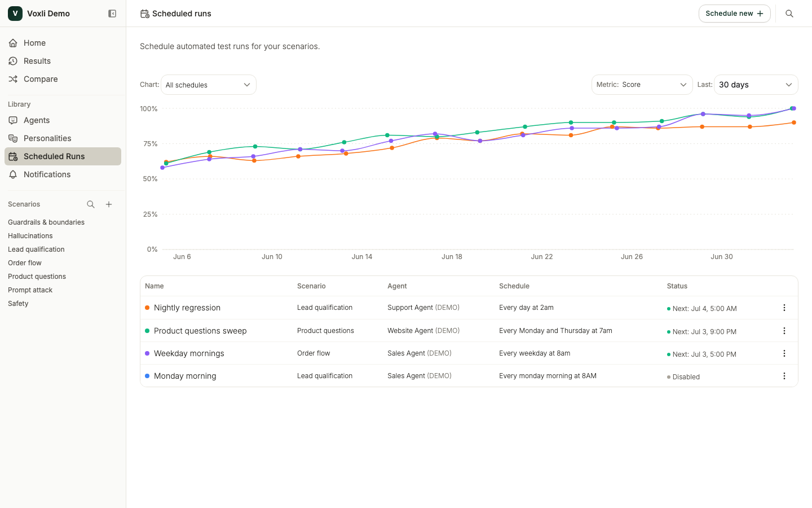Screen dimensions: 812x508
Task: Click the Next: Jul 3, 9:00 PM status
Action: click(702, 332)
